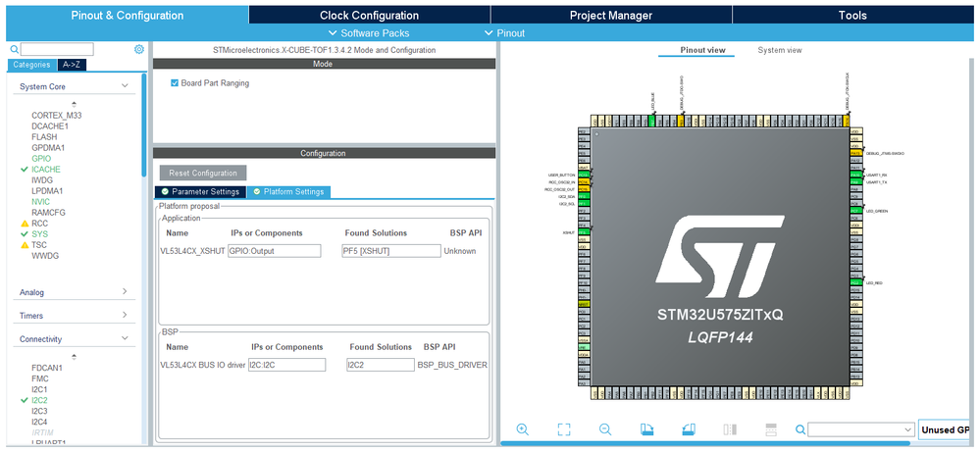Click the warning icon beside RCC
The height and width of the screenshot is (453, 980).
click(x=25, y=223)
